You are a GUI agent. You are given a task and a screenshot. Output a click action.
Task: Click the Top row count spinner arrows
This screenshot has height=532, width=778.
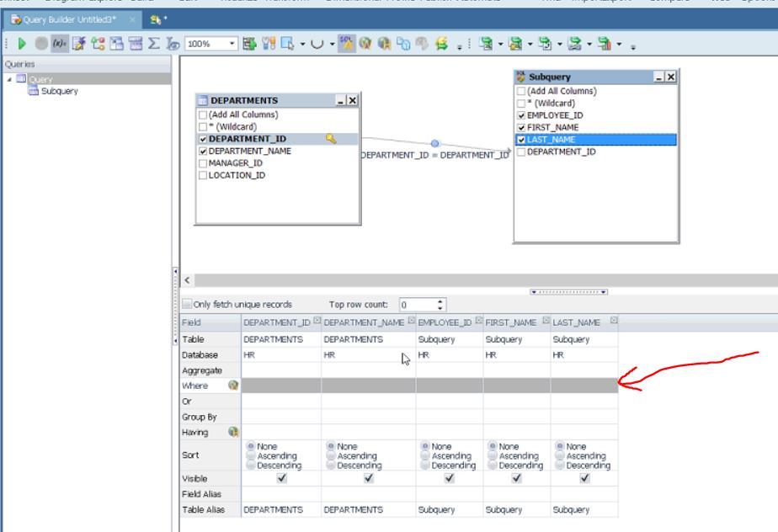point(440,304)
